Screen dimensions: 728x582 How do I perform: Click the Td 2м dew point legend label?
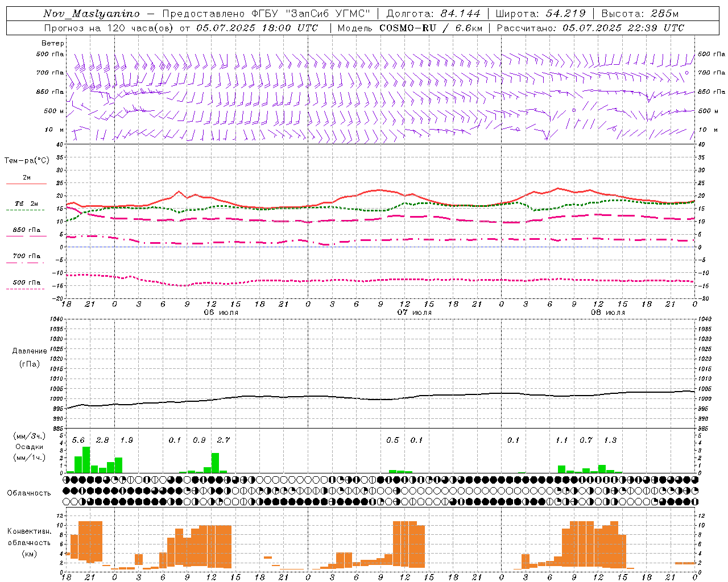(x=27, y=203)
